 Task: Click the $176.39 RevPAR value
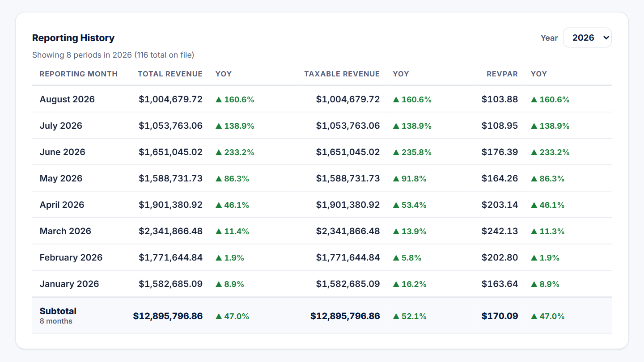(500, 152)
